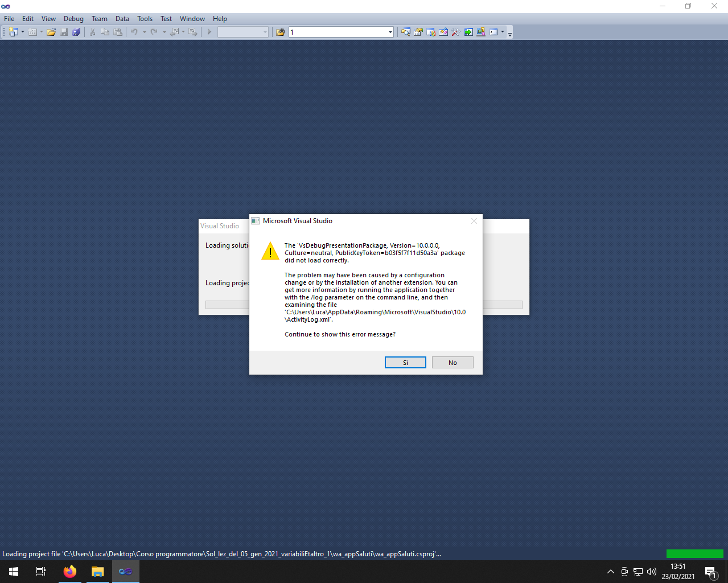Screen dimensions: 728x583
Task: Open the Debug menu
Action: tap(73, 19)
